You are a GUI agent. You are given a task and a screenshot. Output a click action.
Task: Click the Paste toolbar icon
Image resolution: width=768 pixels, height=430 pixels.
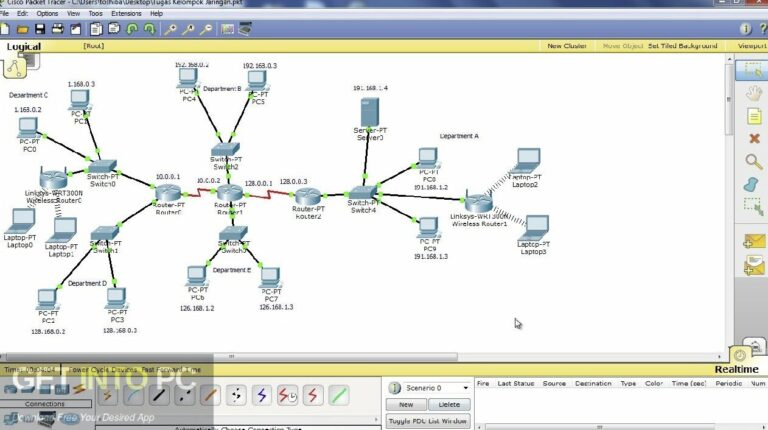point(114,29)
